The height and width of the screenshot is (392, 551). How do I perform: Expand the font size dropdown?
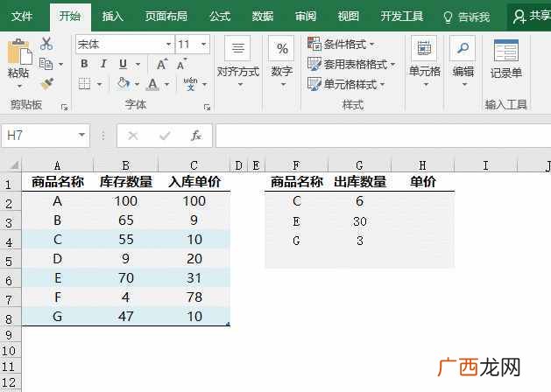tap(204, 45)
